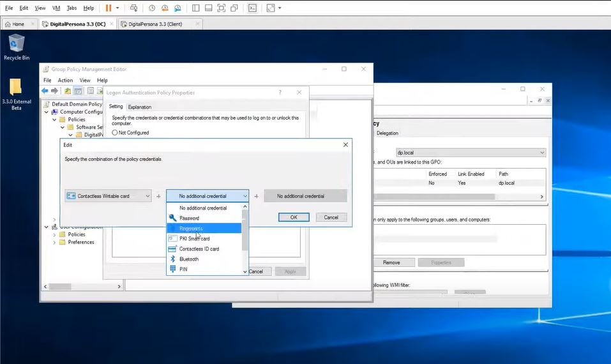Toggle the show/hide console tree icon
This screenshot has height=364, width=611.
78,91
